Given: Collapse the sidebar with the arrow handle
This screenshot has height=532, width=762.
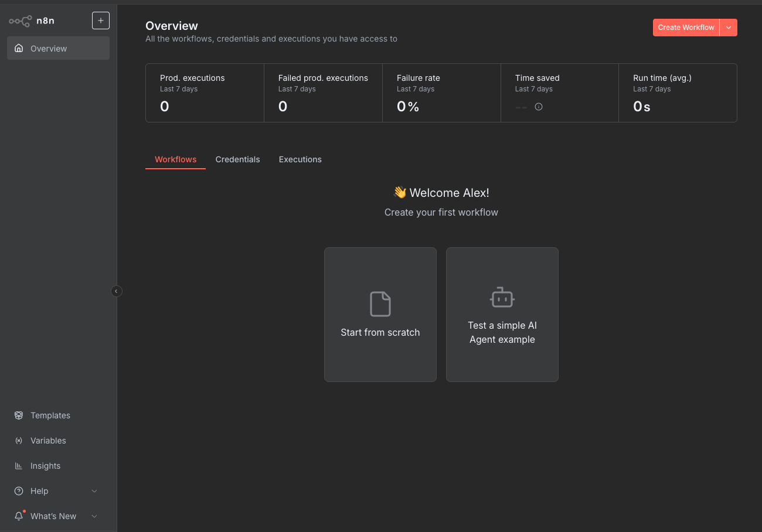Looking at the screenshot, I should [116, 291].
